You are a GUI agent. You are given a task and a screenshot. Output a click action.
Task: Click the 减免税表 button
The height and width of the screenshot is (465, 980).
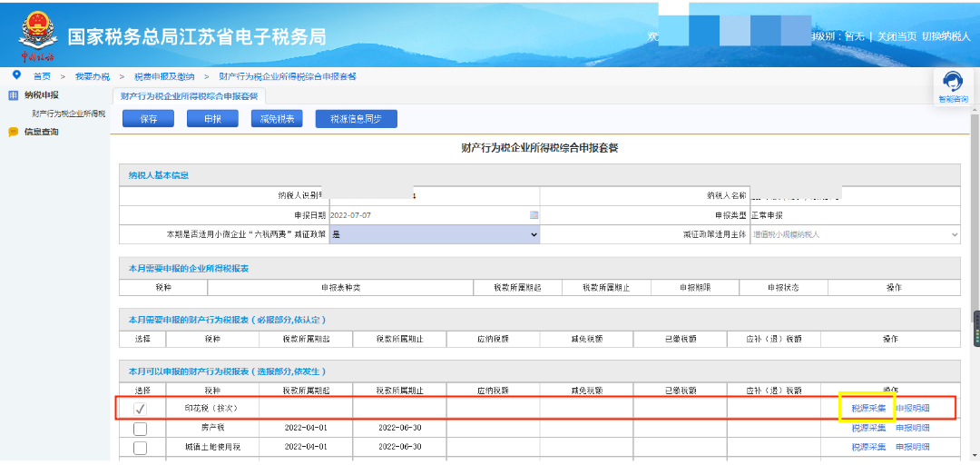coord(276,119)
